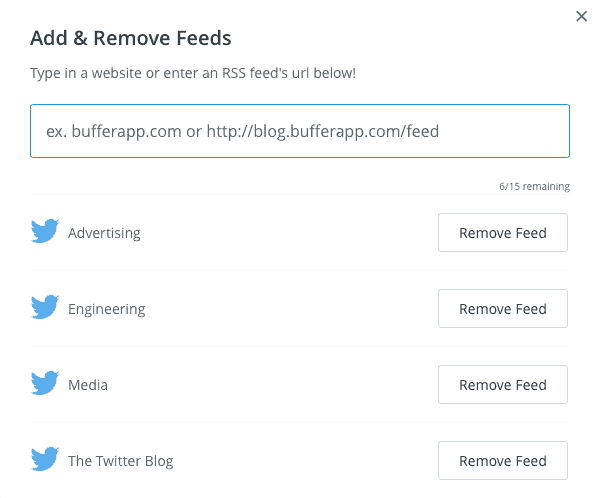
Task: Click the Add & Remove Feeds heading
Action: [131, 38]
